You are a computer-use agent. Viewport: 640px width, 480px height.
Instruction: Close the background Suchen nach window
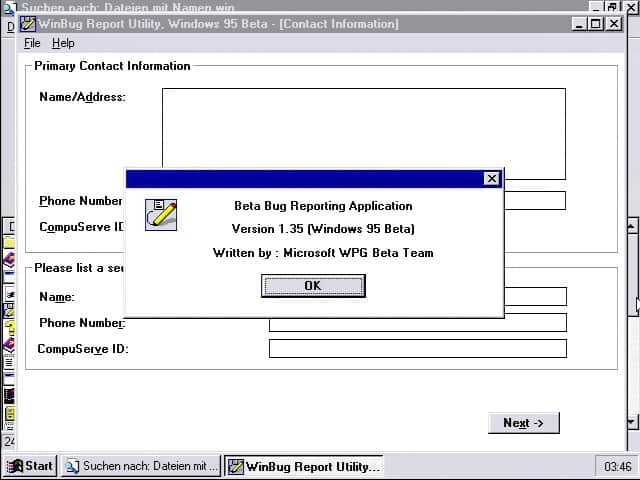(631, 7)
